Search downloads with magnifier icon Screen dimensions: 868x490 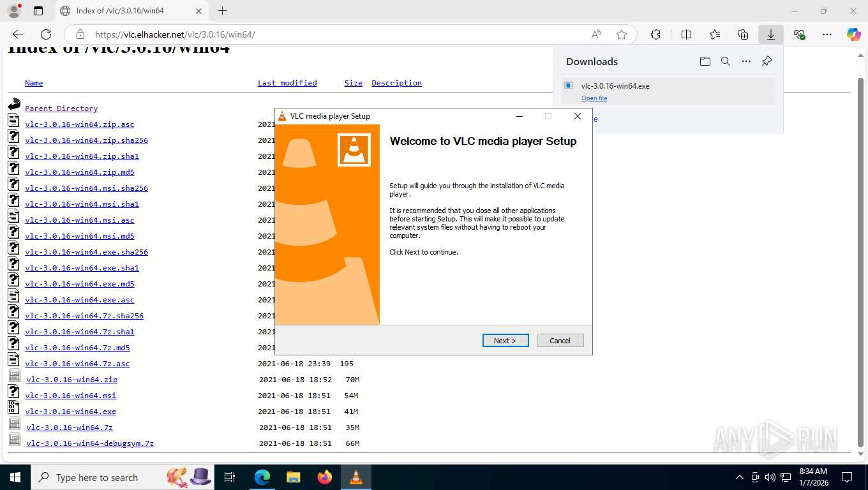(x=726, y=61)
